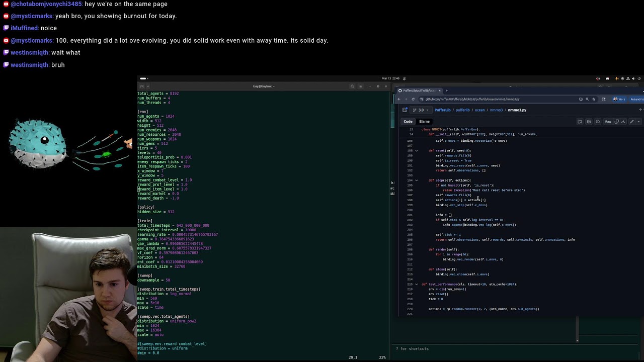Open the nmmo3 folder breadcrumb
This screenshot has width=644, height=362.
[496, 110]
